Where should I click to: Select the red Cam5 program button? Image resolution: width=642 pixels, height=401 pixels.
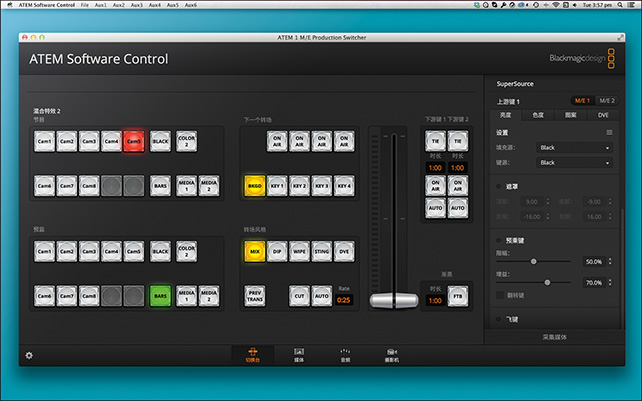133,141
